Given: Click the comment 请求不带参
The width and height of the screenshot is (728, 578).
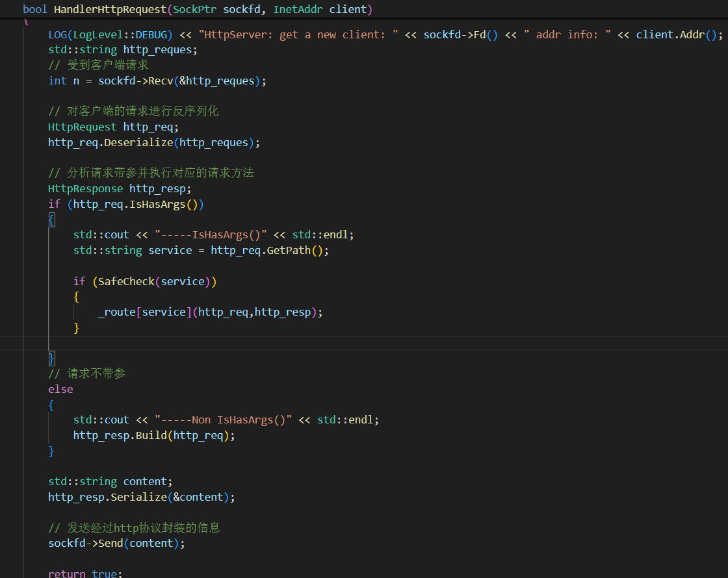Looking at the screenshot, I should click(x=87, y=374).
